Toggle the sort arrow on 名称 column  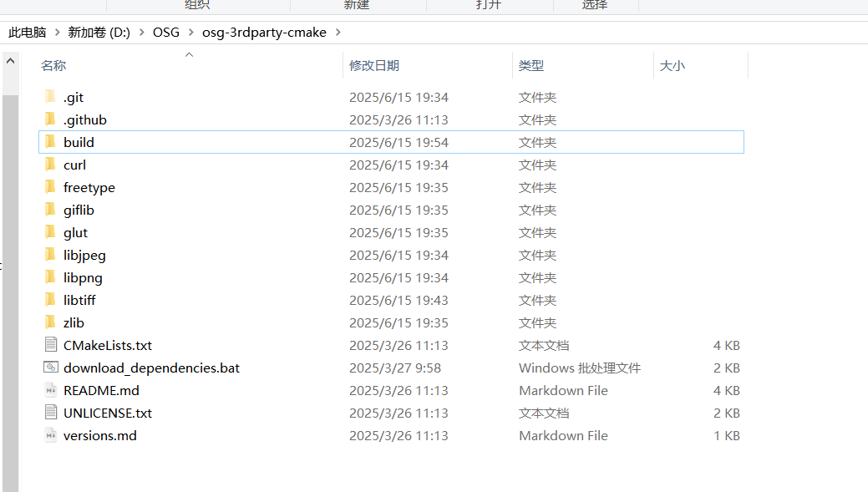(x=189, y=55)
